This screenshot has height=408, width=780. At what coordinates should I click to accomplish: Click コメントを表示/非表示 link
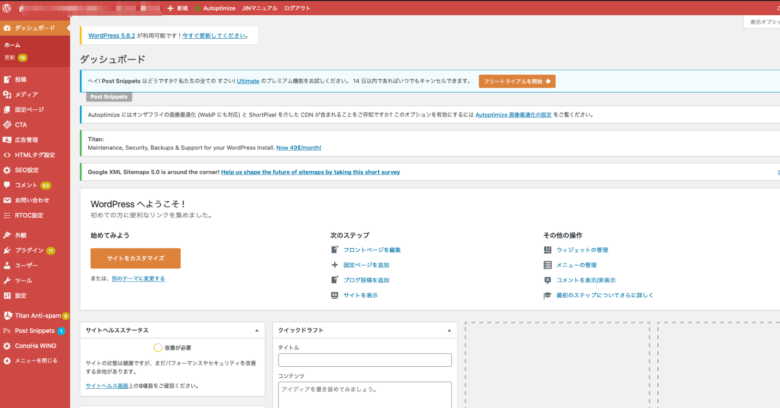(586, 280)
